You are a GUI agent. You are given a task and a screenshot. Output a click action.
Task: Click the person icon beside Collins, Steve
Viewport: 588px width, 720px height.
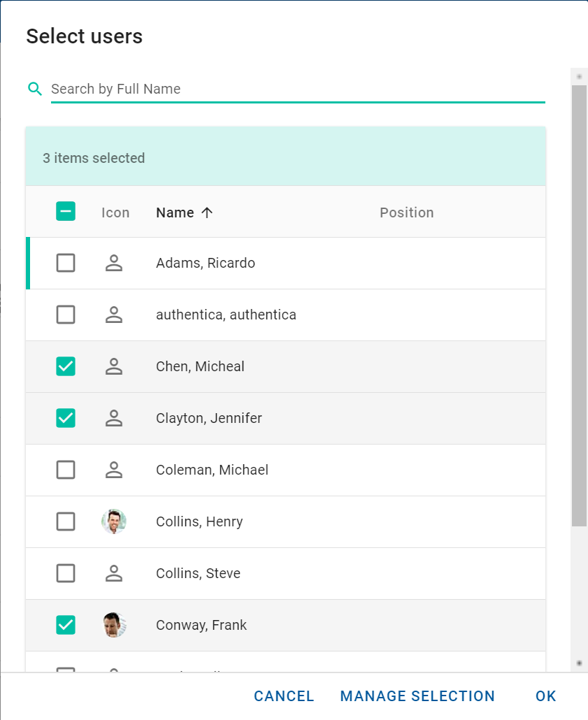tap(115, 573)
